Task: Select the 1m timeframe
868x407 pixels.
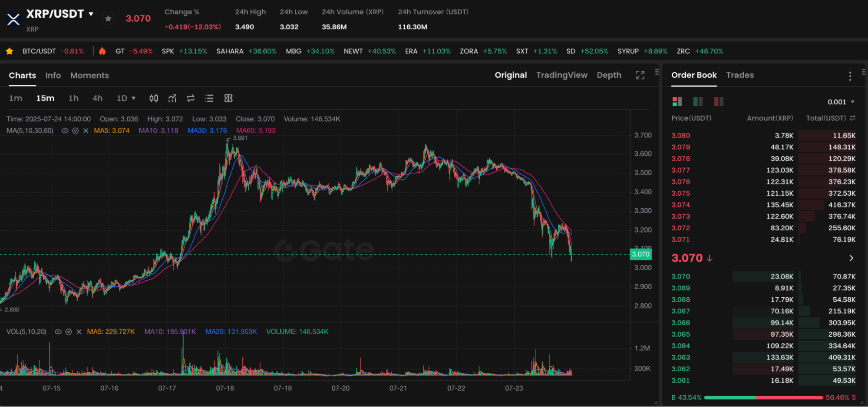Action: 16,98
